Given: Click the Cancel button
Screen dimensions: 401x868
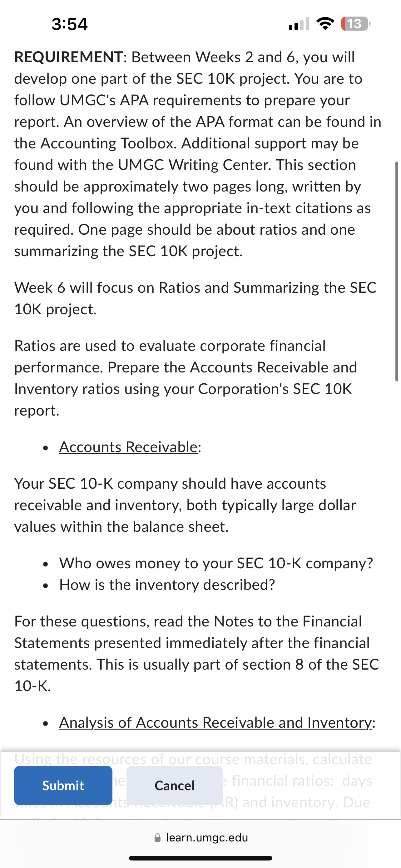Looking at the screenshot, I should pos(174,785).
